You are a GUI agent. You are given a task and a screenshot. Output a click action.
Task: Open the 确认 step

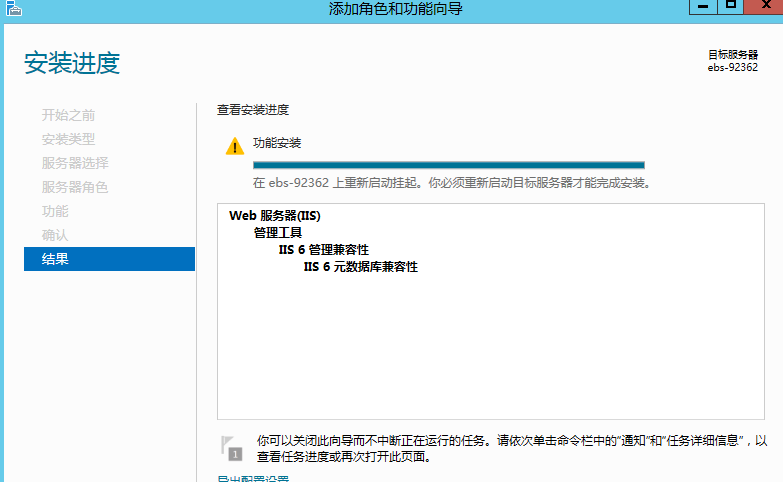click(55, 235)
